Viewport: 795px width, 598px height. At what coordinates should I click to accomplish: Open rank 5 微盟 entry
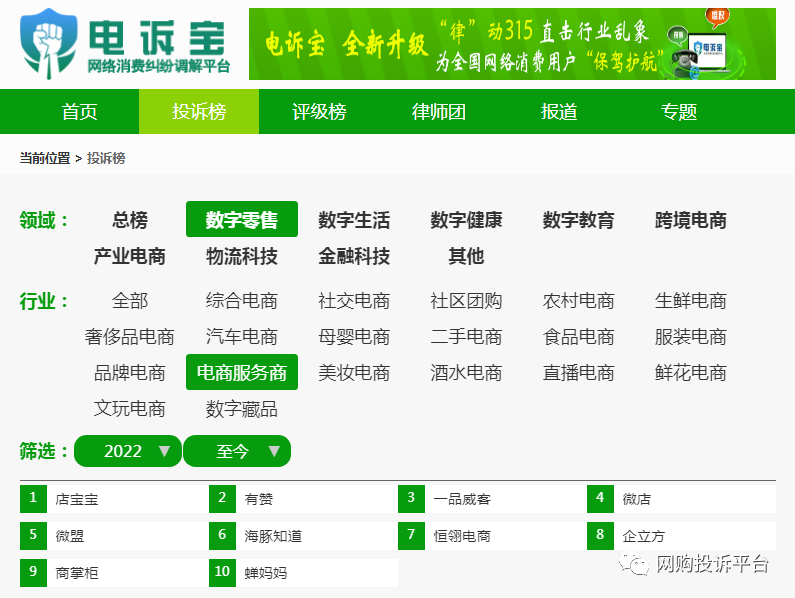click(x=114, y=536)
